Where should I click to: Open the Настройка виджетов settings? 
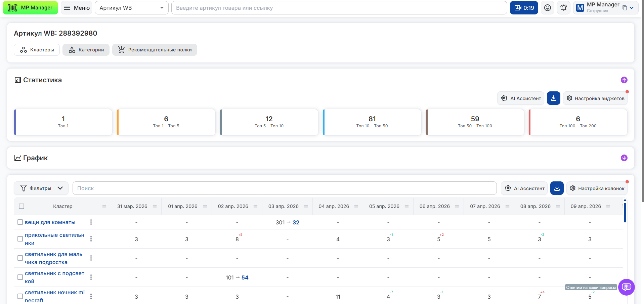(595, 98)
